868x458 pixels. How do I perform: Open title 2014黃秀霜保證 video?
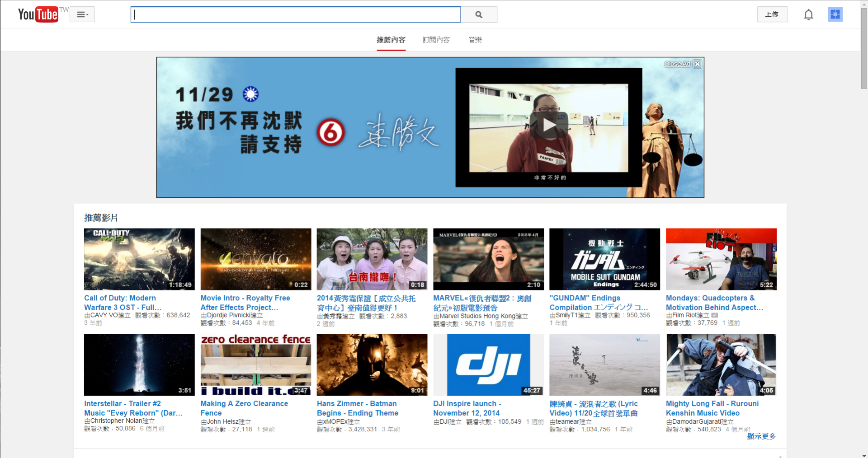pyautogui.click(x=366, y=303)
